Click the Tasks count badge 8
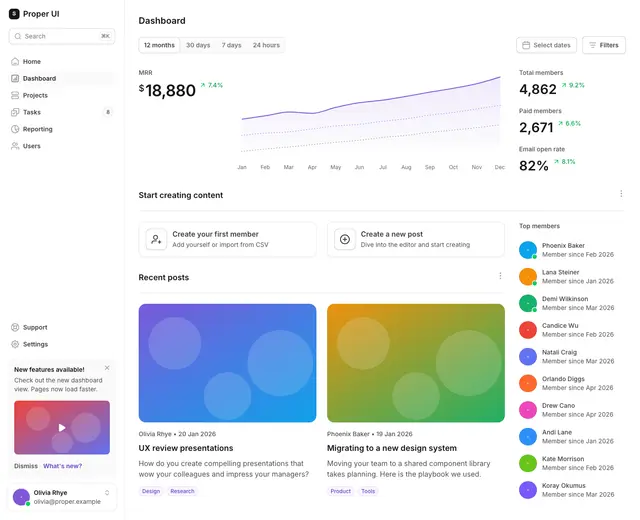Image resolution: width=640 pixels, height=520 pixels. [108, 112]
